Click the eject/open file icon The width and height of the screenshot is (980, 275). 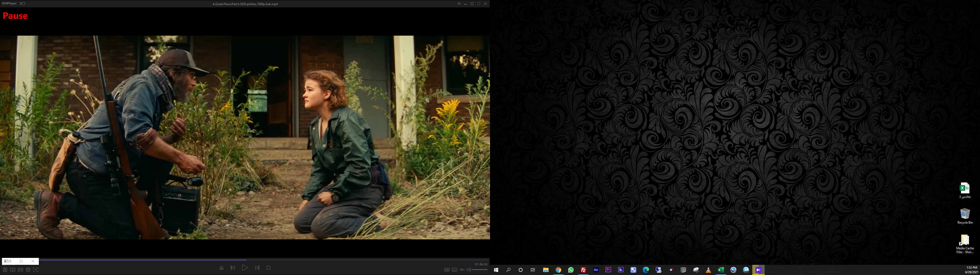pos(222,268)
